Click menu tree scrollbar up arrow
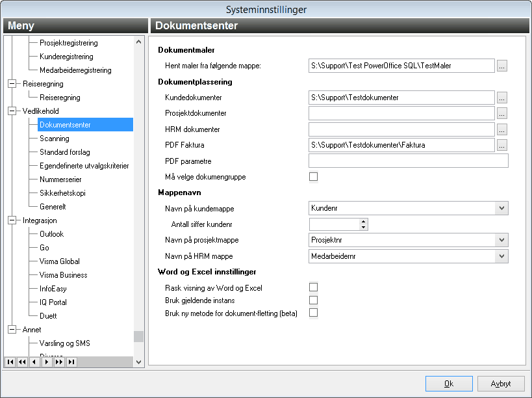The image size is (532, 398). 138,42
